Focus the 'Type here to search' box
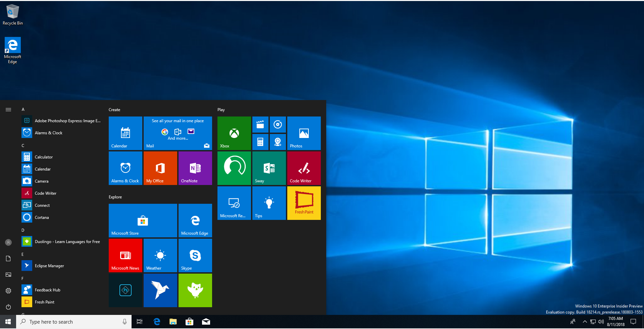 coord(74,322)
